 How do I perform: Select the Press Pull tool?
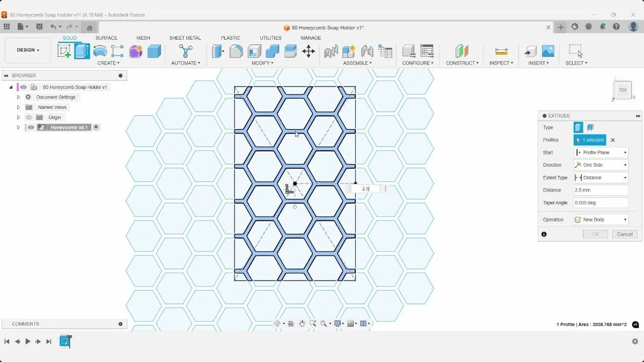218,51
